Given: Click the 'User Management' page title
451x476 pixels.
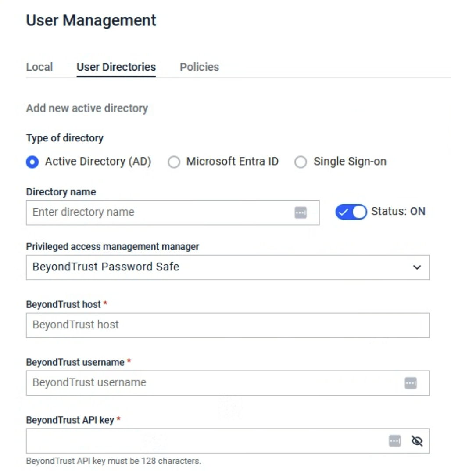Looking at the screenshot, I should pos(91,21).
